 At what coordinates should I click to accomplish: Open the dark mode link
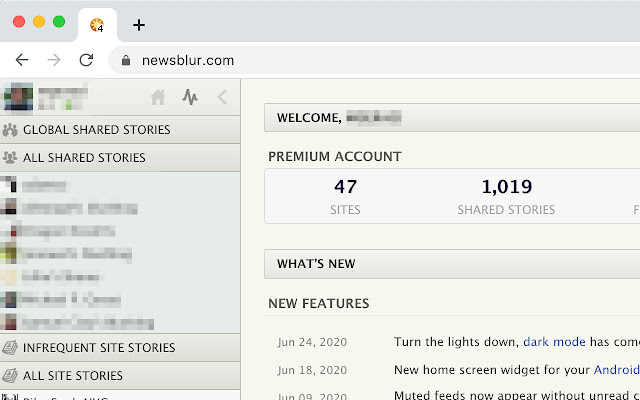pyautogui.click(x=554, y=342)
